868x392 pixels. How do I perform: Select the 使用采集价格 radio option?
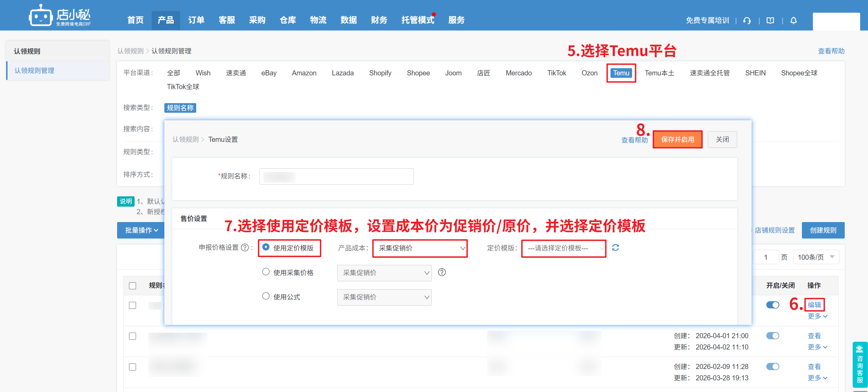click(266, 272)
